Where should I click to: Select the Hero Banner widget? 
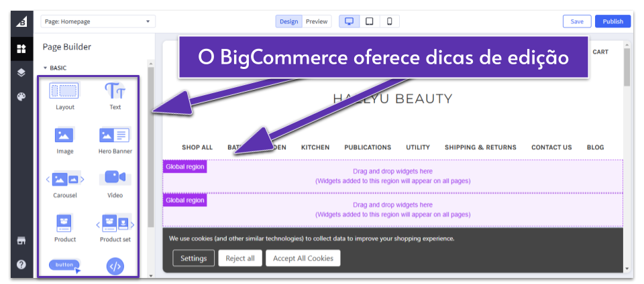(115, 141)
